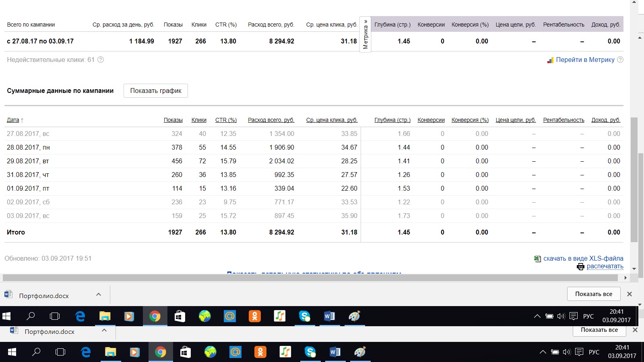Click Показать все in the upper download bar
Viewport: 644px width, 362px height.
pos(594,294)
